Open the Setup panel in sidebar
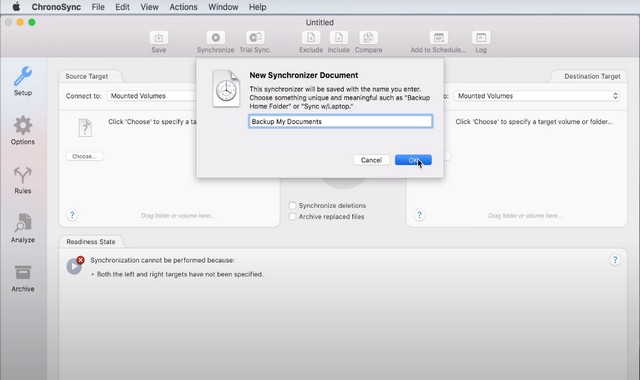This screenshot has width=640, height=380. pyautogui.click(x=23, y=81)
